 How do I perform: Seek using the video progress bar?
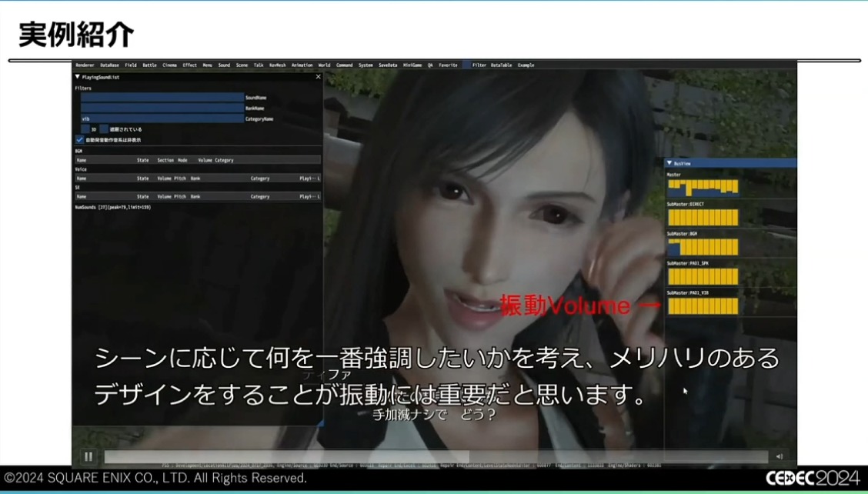[436, 457]
